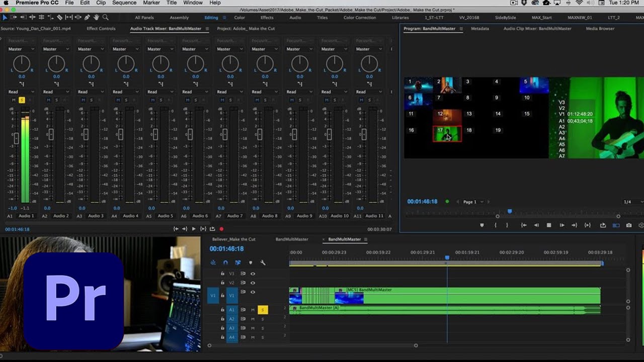This screenshot has width=644, height=362.
Task: Solo mixer track Audio 3
Action: point(91,100)
